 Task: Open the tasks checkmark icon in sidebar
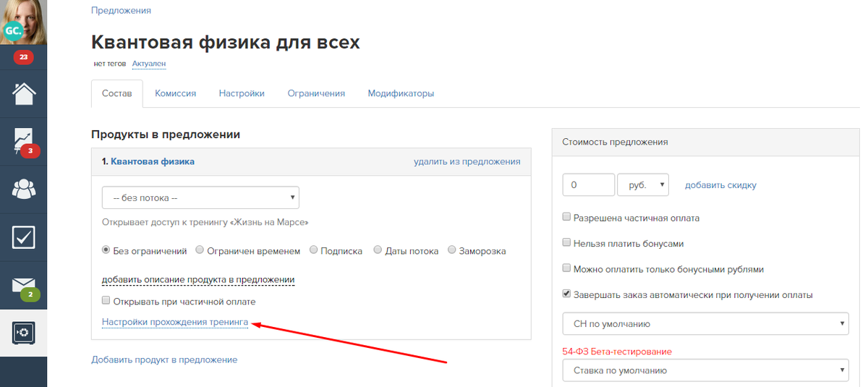(x=24, y=237)
